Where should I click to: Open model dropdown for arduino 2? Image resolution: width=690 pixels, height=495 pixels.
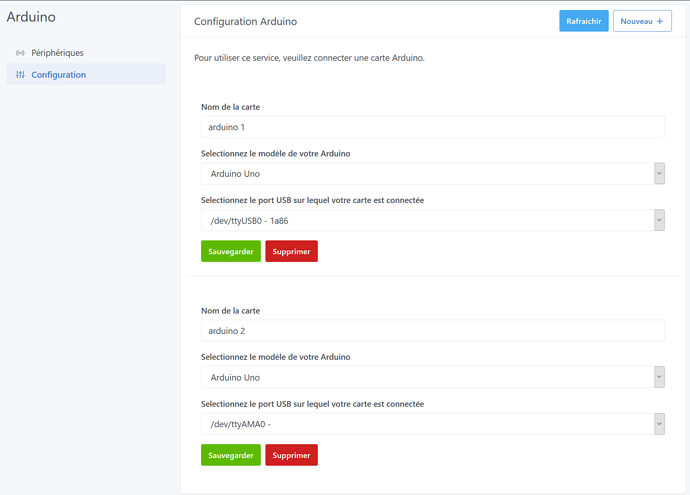[433, 378]
